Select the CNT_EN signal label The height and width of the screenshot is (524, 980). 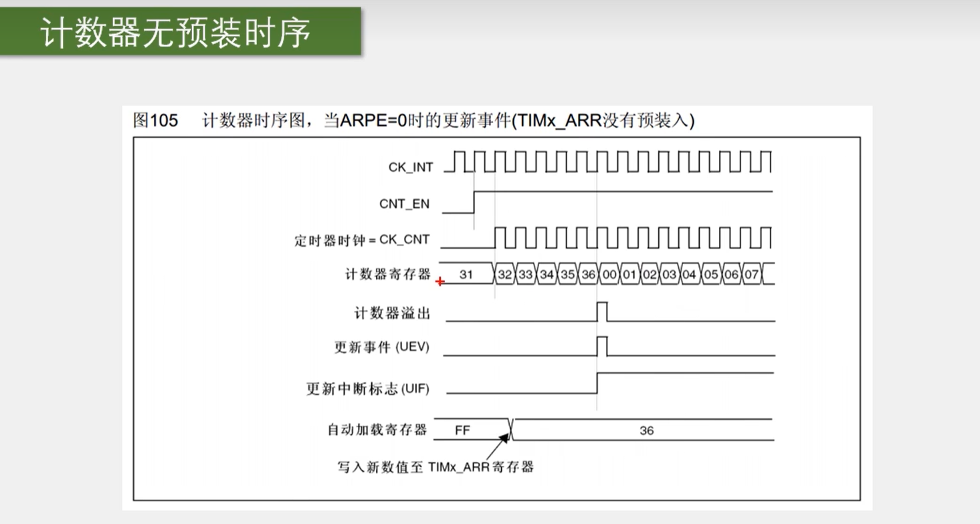405,204
